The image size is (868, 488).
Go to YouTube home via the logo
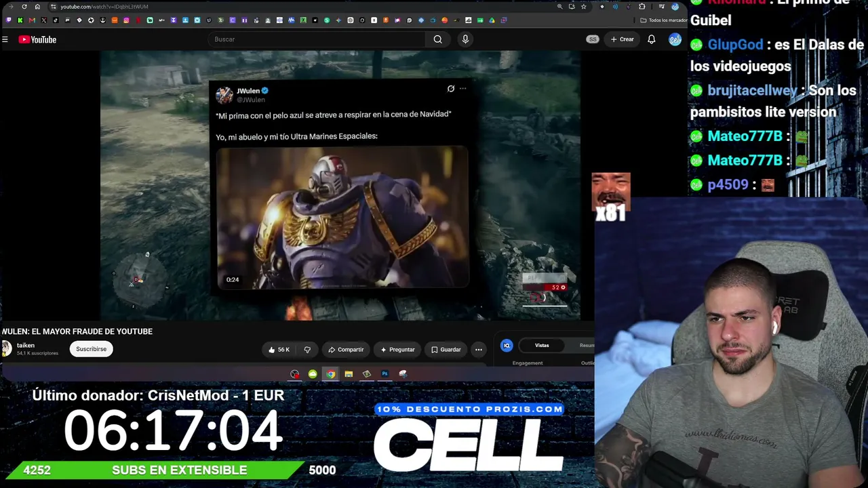[37, 39]
